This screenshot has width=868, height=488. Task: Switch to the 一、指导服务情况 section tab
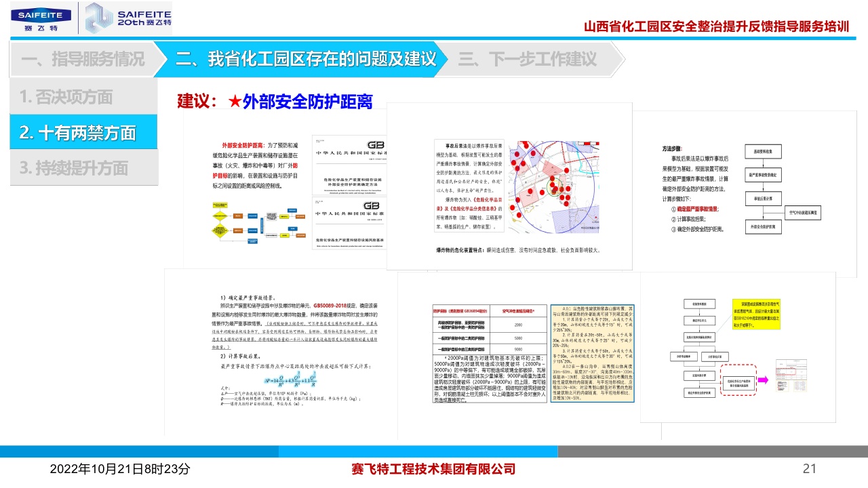tap(83, 59)
